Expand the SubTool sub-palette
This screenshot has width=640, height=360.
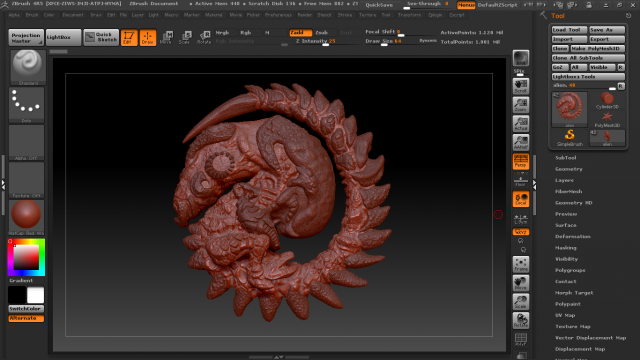coord(566,158)
